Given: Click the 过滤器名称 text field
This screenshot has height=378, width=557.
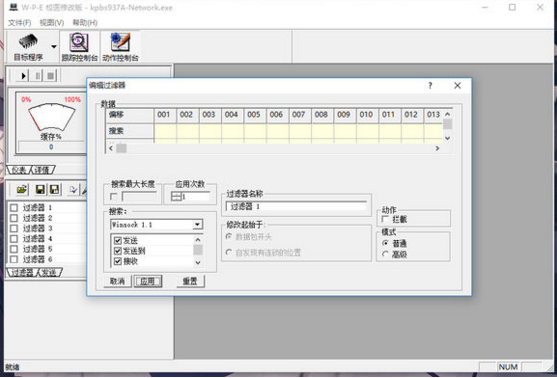Looking at the screenshot, I should coord(296,206).
